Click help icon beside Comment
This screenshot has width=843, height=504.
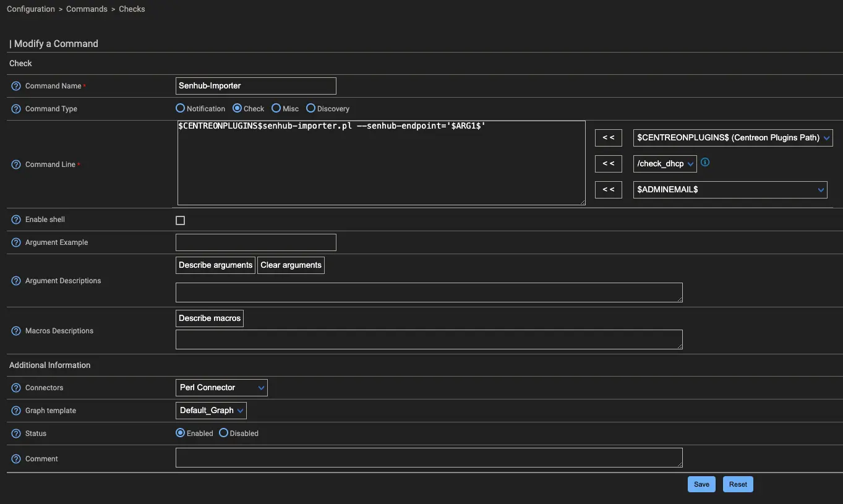17,459
